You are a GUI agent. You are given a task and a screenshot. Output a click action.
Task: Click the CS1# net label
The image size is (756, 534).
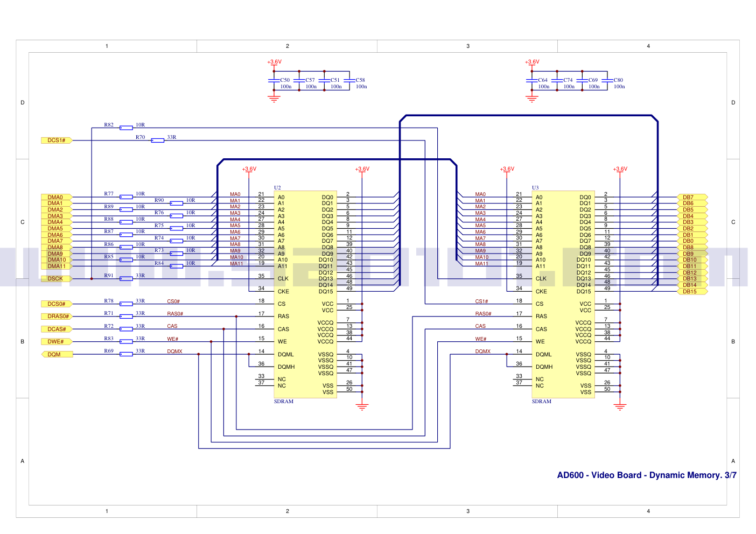click(x=481, y=301)
